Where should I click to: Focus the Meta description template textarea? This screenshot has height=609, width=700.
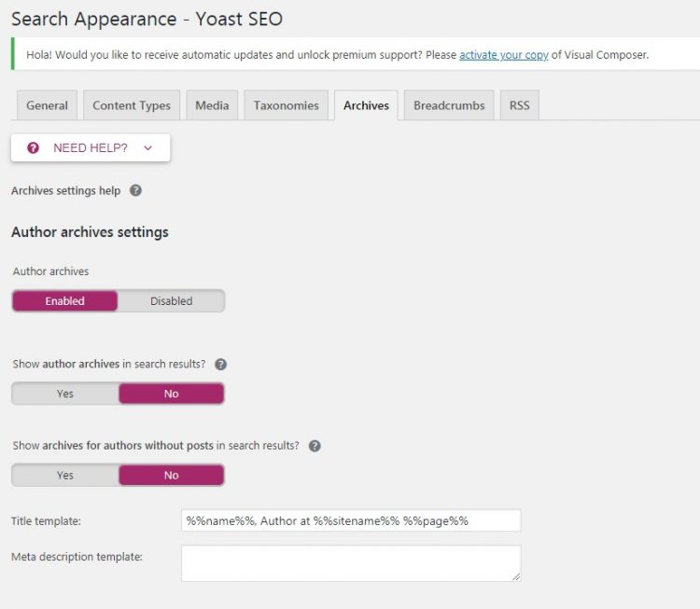(x=351, y=563)
